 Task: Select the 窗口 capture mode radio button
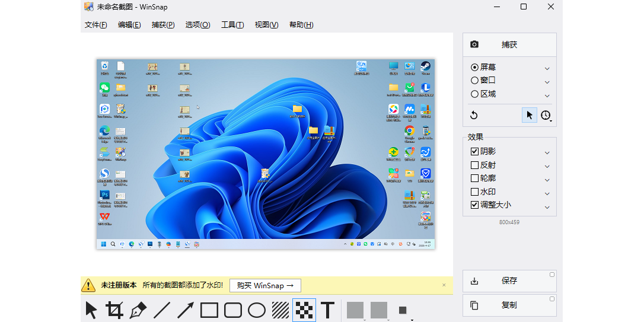[x=474, y=81]
